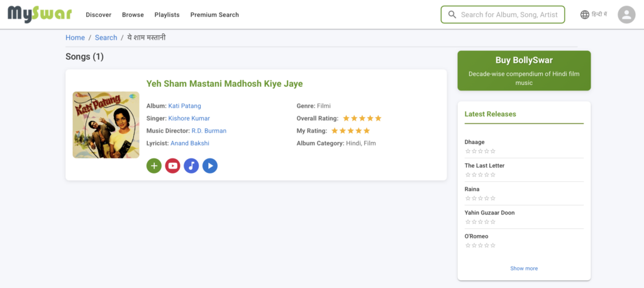
Task: Click the Buy BollySwar banner
Action: click(524, 70)
